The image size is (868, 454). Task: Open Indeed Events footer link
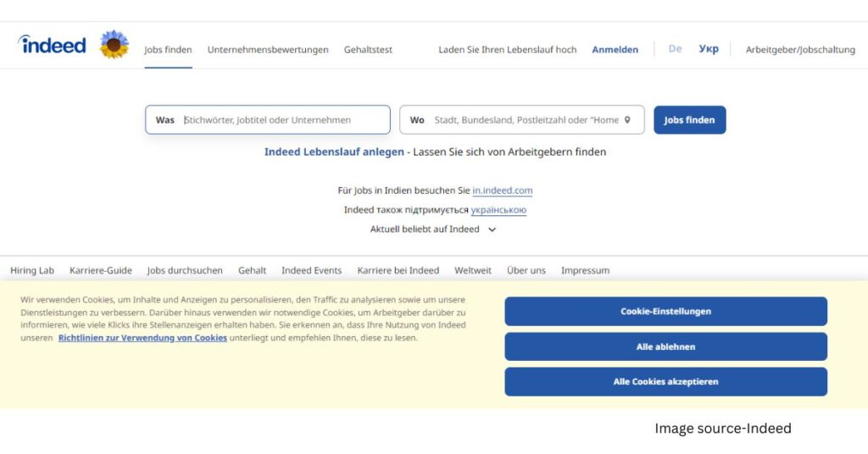pyautogui.click(x=312, y=270)
